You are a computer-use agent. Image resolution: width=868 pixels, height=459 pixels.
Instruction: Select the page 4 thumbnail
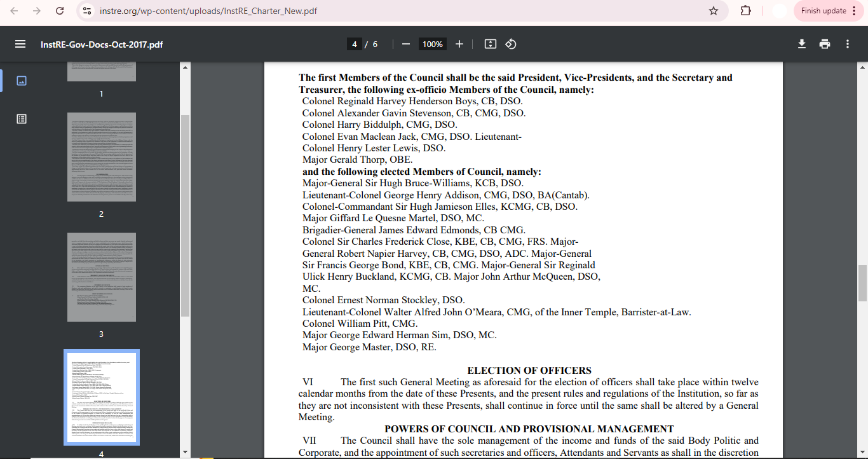pos(102,397)
